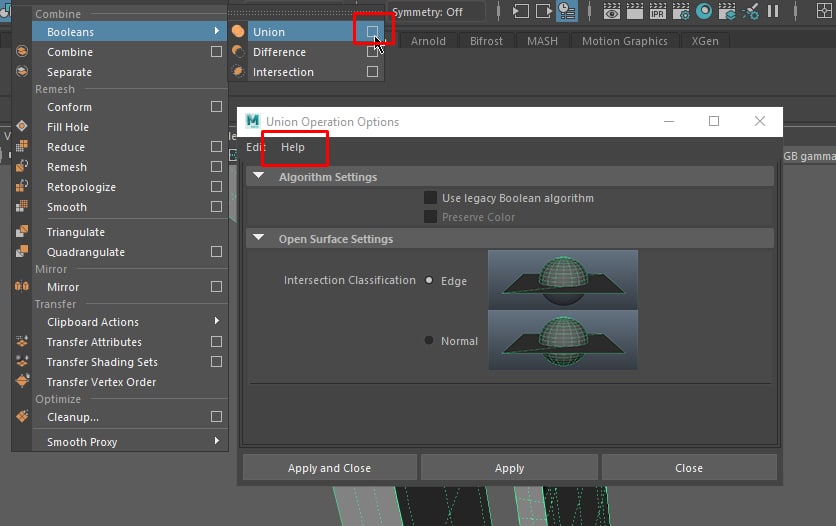
Task: Click the Transfer Vertex Order icon
Action: pyautogui.click(x=22, y=381)
